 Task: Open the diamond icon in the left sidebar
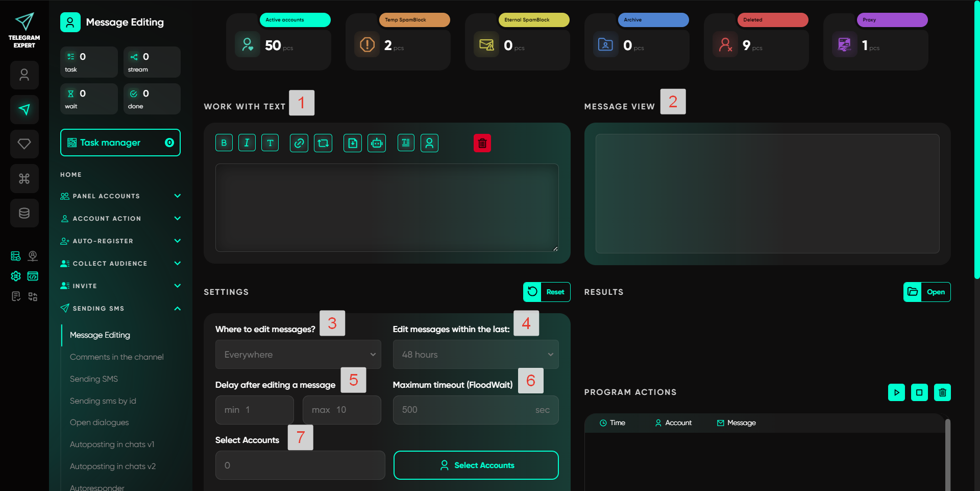point(24,144)
